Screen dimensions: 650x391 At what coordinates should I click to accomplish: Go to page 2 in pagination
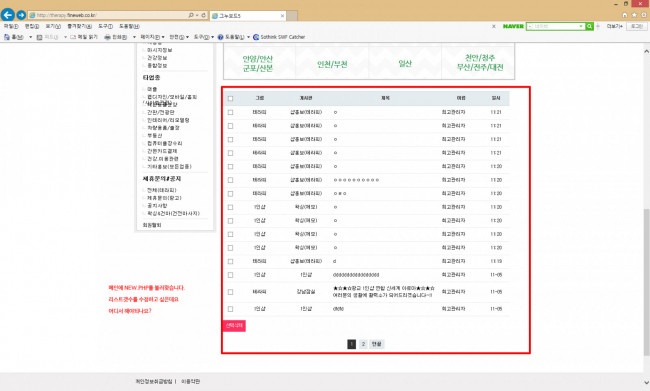coord(363,344)
